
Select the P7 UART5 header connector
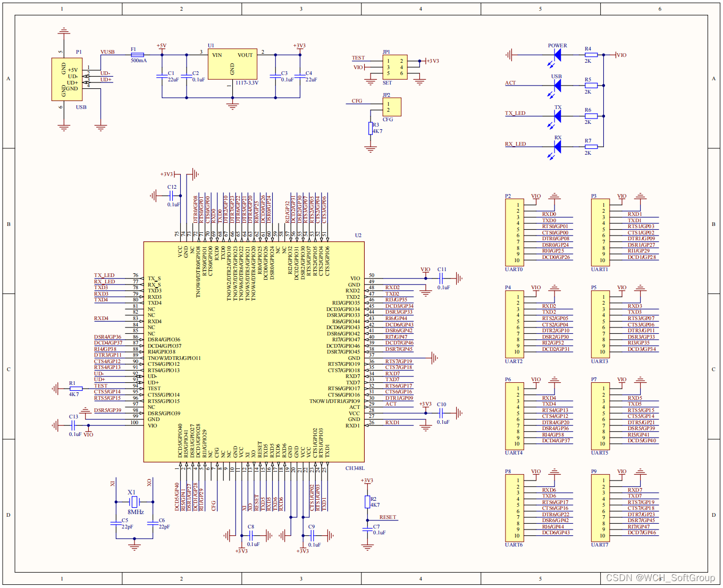[x=600, y=416]
